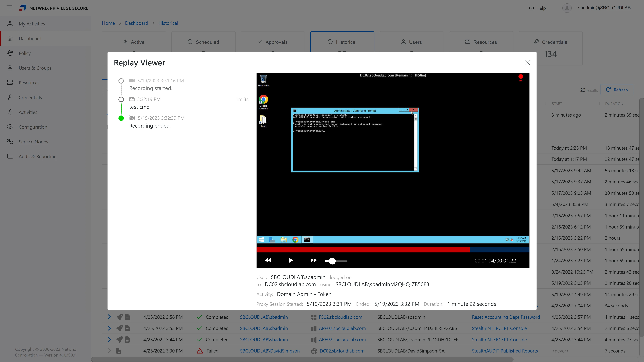Screen dimensions: 644x362
Task: Click the recorded session video area
Action: [393, 158]
